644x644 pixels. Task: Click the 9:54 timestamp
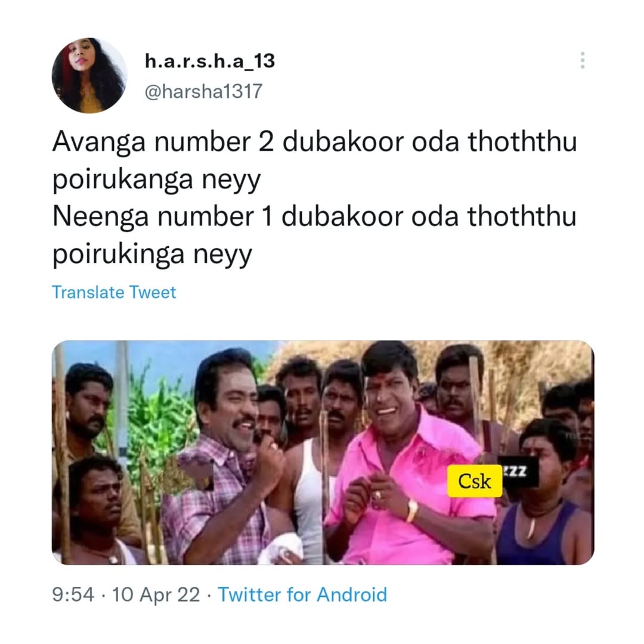click(73, 595)
